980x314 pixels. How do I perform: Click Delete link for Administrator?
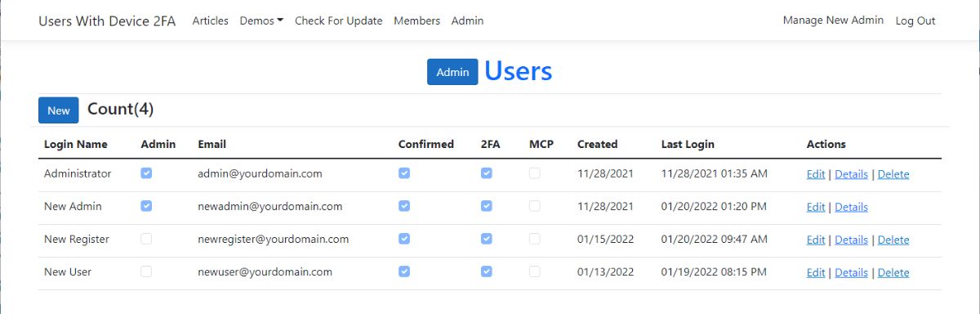pos(893,174)
